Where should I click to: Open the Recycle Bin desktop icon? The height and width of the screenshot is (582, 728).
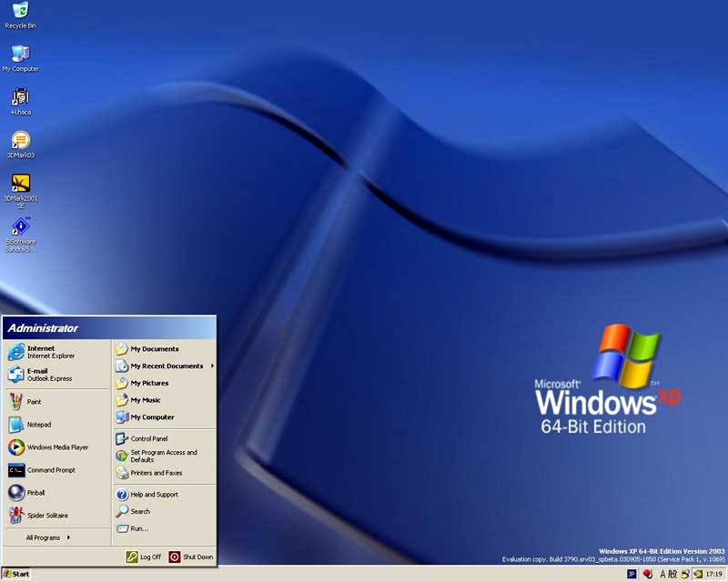point(20,15)
